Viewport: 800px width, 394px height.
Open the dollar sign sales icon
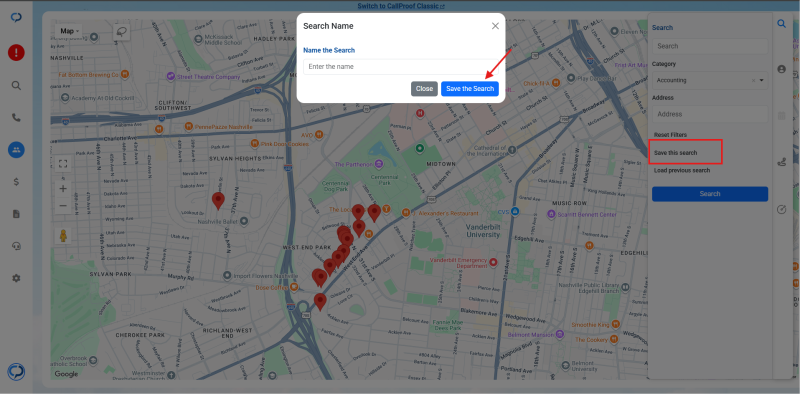[16, 182]
